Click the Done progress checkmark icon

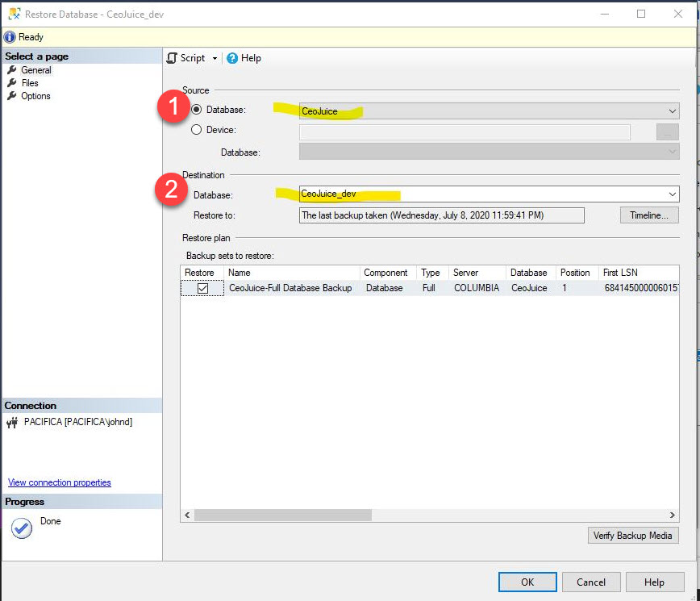tap(22, 528)
